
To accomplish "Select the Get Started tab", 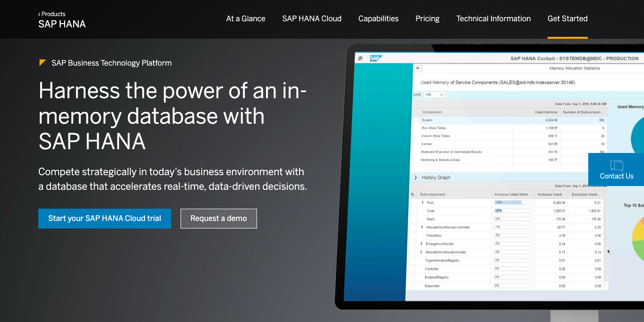I will click(x=567, y=19).
